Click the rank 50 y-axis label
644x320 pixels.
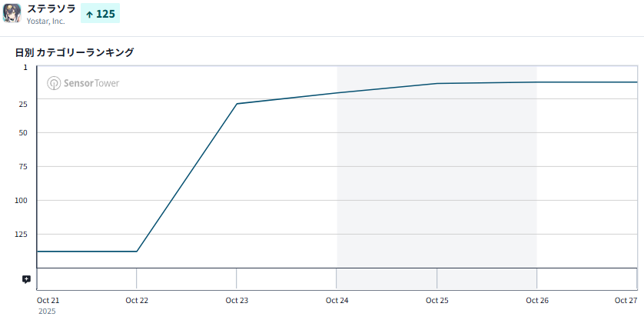tap(22, 132)
